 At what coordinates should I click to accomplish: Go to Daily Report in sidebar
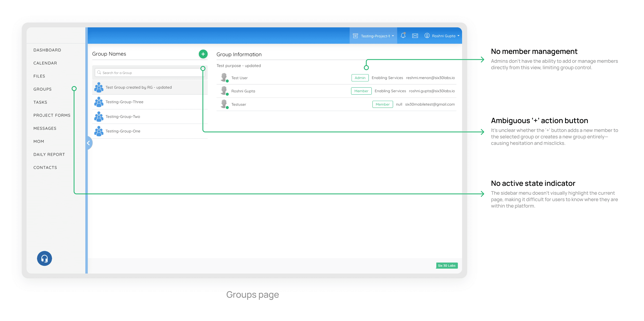[x=49, y=154]
